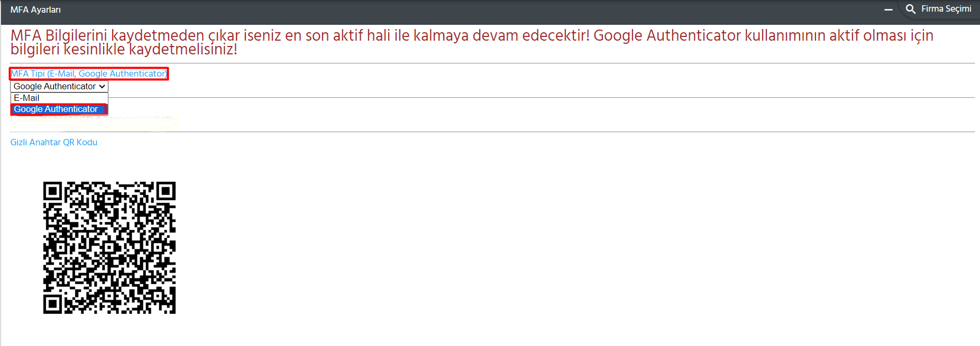This screenshot has height=346, width=980.
Task: Click the MFA Tipi label text
Action: [89, 74]
